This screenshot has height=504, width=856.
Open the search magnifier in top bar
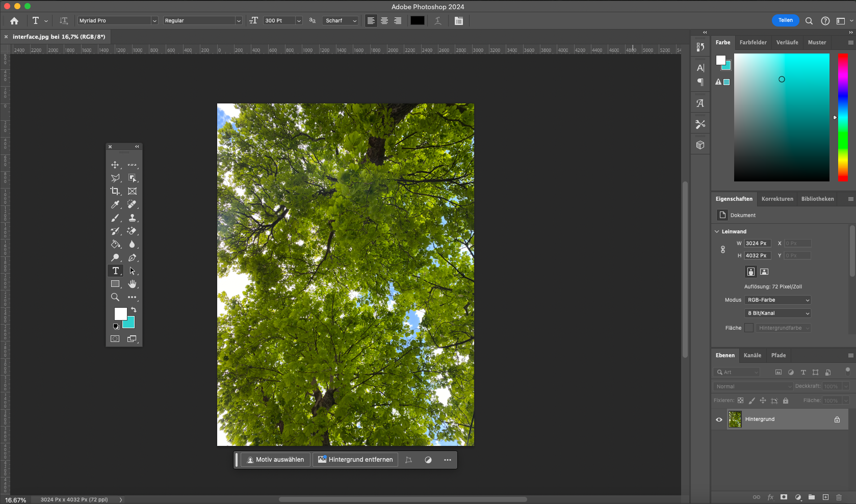click(809, 21)
